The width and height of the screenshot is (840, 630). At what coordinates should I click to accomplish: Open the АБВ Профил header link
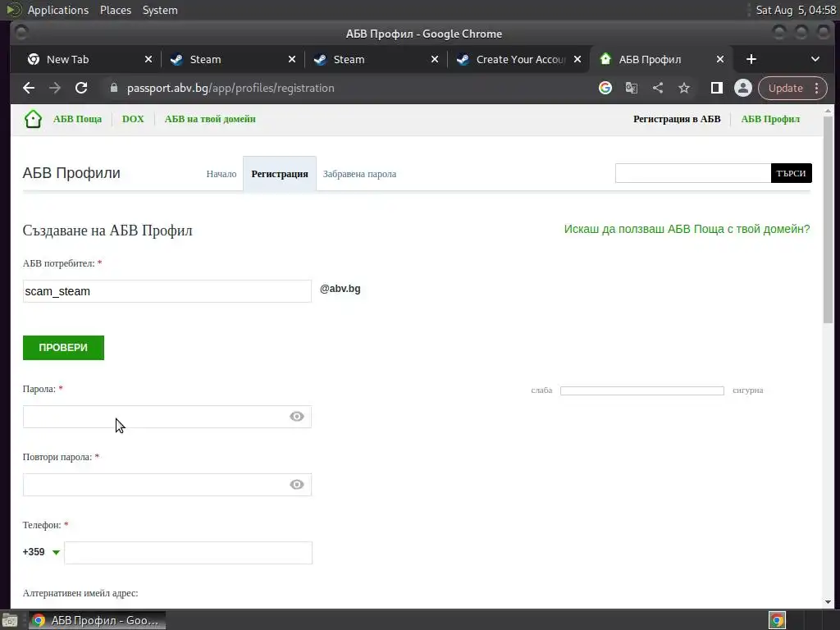(x=770, y=119)
